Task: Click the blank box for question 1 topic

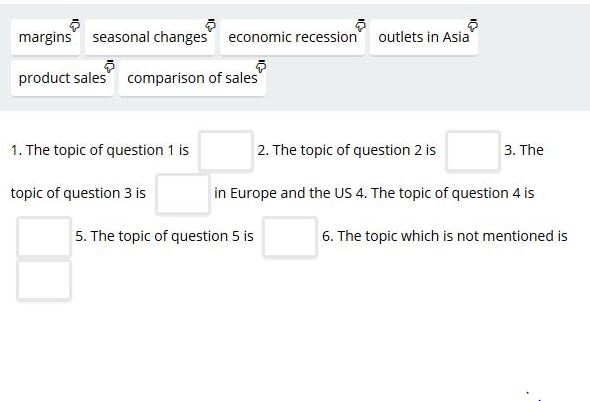Action: coord(226,151)
